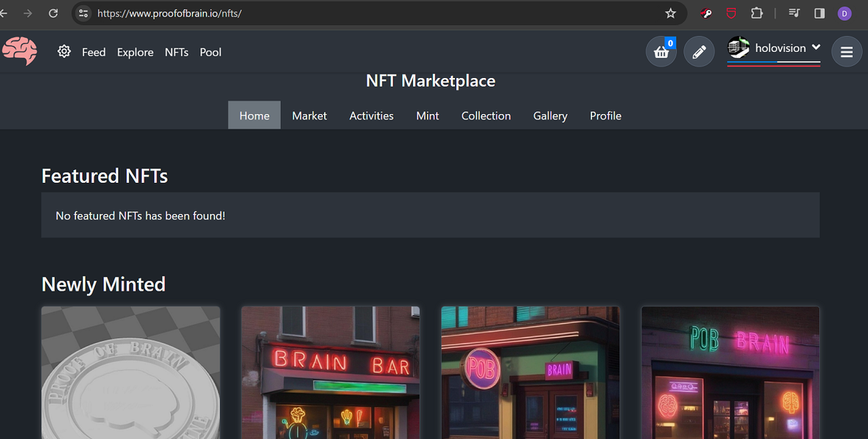
Task: Click the red shield extension icon
Action: [731, 13]
